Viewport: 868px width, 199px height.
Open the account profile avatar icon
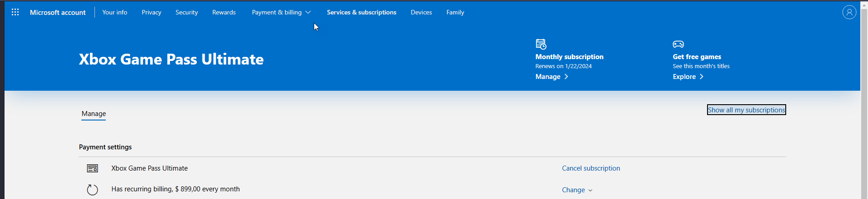click(x=849, y=12)
